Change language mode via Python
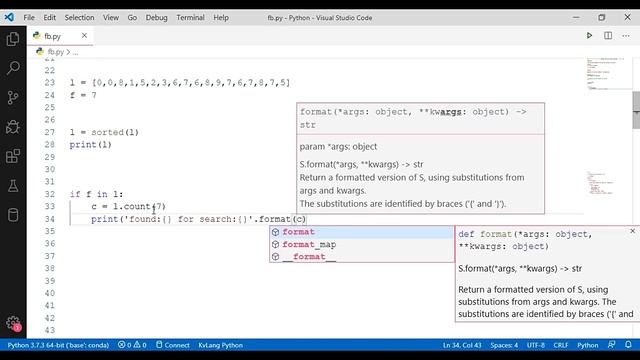The width and height of the screenshot is (640, 360). (587, 345)
